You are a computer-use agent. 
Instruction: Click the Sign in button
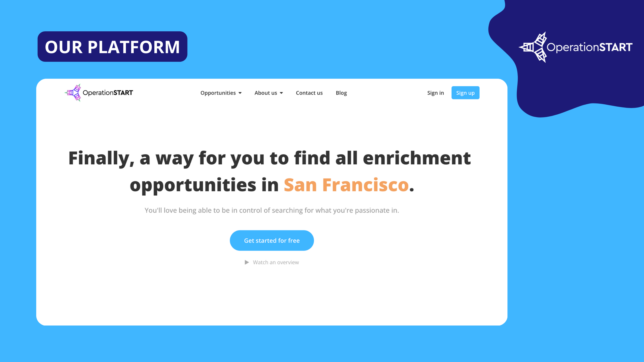[436, 93]
